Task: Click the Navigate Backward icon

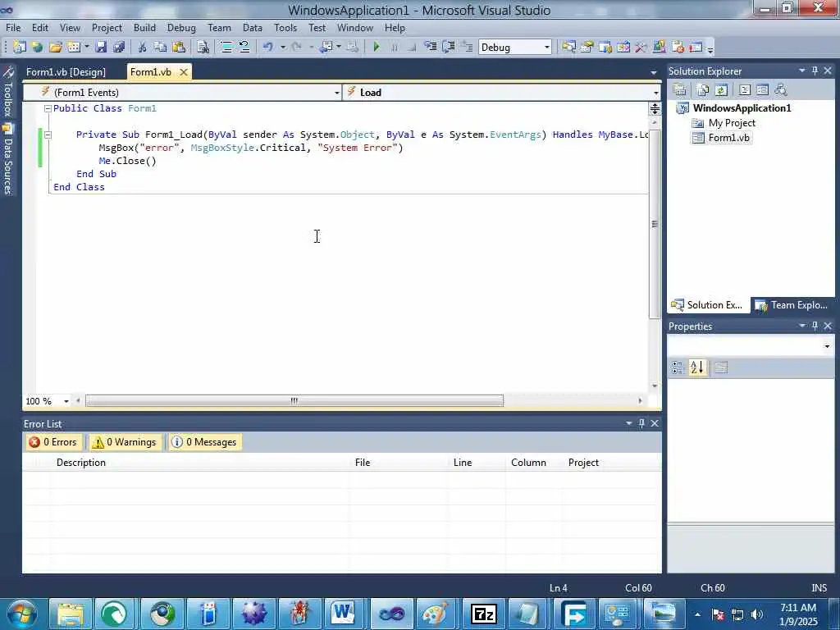Action: point(326,47)
